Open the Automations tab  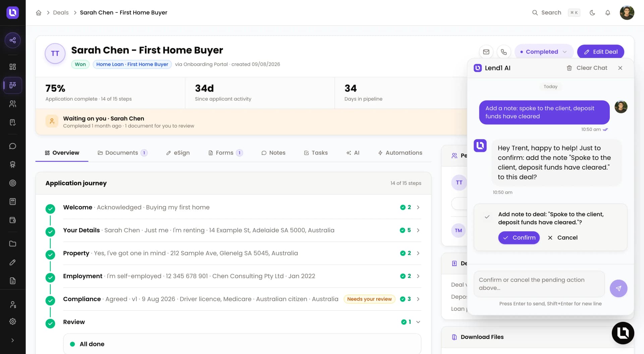pos(400,153)
